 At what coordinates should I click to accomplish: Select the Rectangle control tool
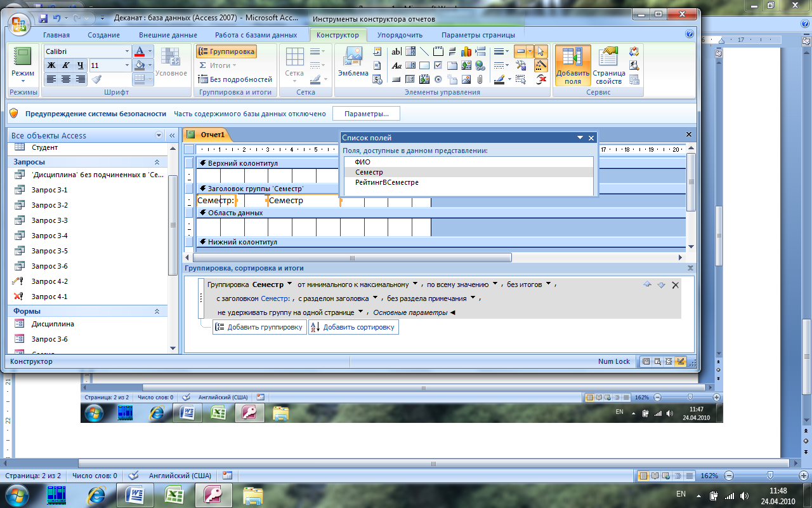(x=424, y=65)
